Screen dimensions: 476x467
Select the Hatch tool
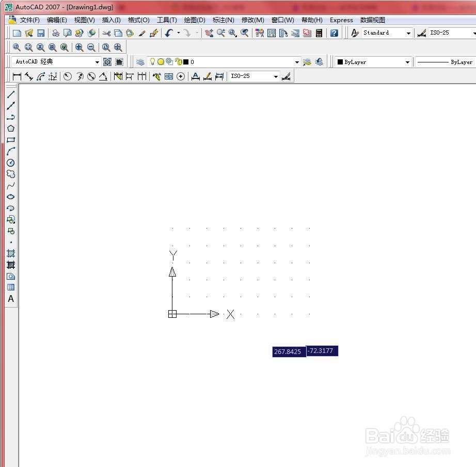(x=11, y=253)
